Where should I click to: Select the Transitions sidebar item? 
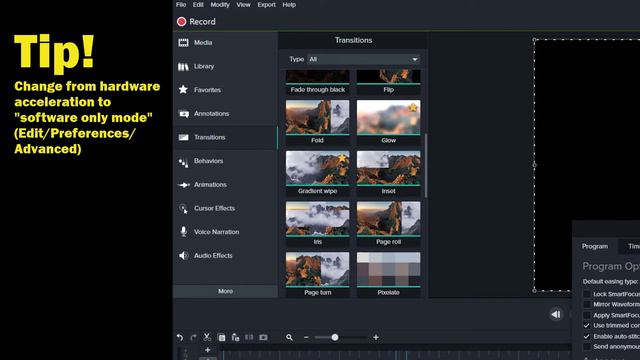225,137
